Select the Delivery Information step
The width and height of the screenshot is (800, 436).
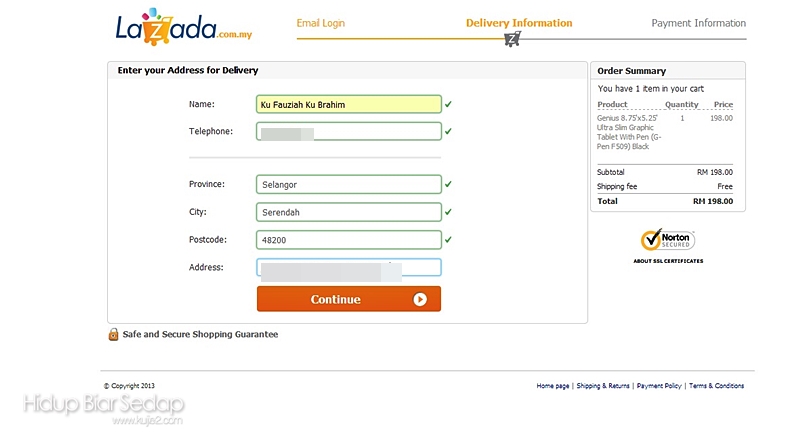tap(519, 23)
